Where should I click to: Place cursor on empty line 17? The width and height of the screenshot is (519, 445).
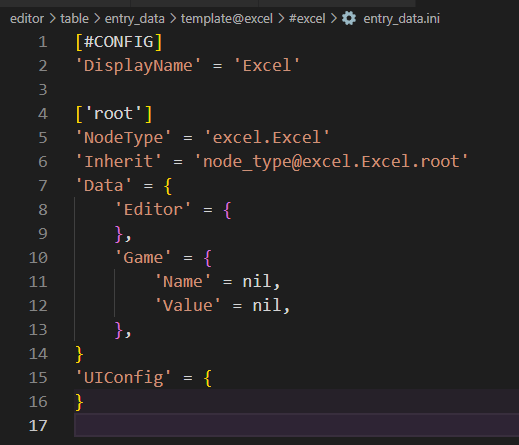point(296,425)
